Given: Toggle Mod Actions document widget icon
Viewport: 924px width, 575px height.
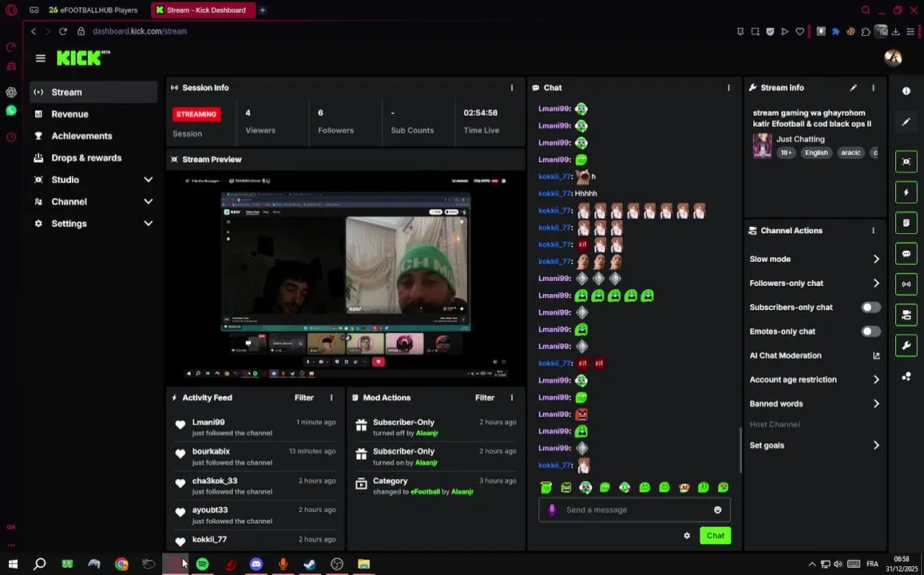Looking at the screenshot, I should (x=906, y=223).
